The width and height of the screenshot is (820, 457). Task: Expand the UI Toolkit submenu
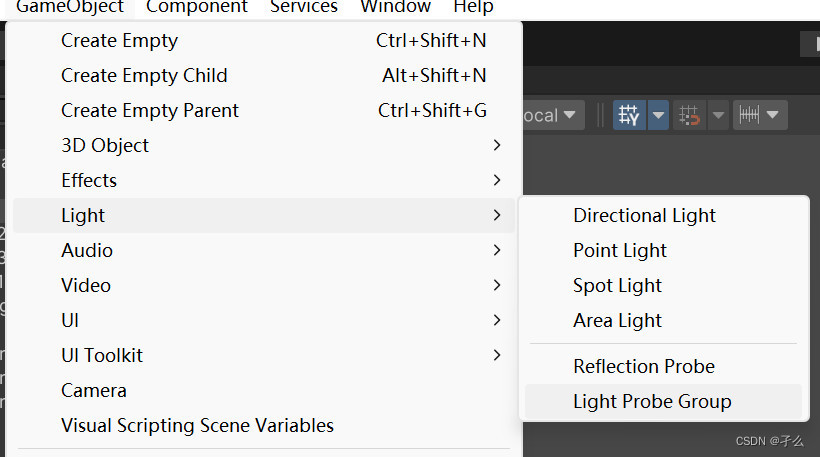click(102, 356)
